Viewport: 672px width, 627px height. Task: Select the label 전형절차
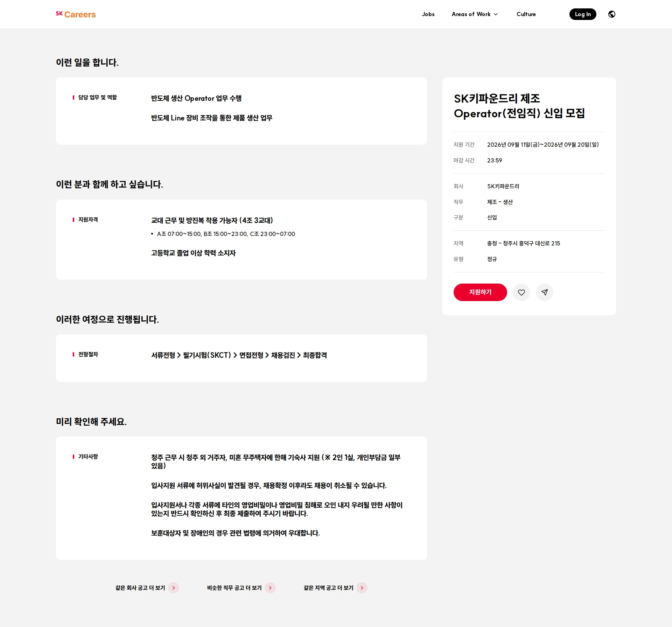88,354
